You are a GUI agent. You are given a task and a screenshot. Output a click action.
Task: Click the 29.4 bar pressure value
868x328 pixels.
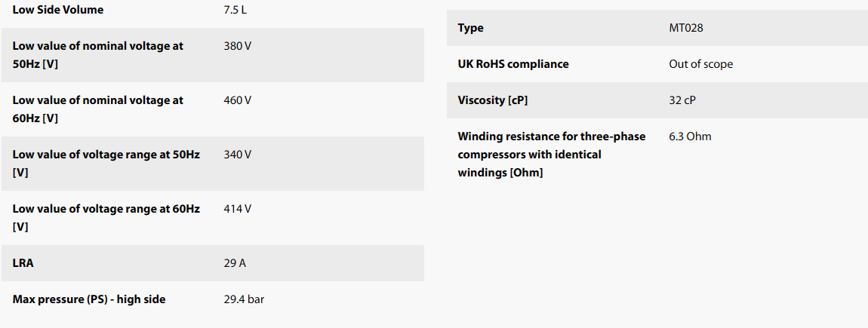244,300
